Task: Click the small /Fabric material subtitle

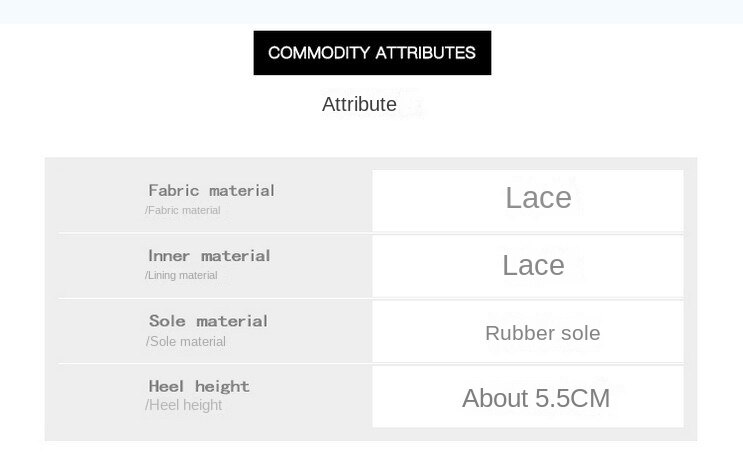Action: click(183, 211)
